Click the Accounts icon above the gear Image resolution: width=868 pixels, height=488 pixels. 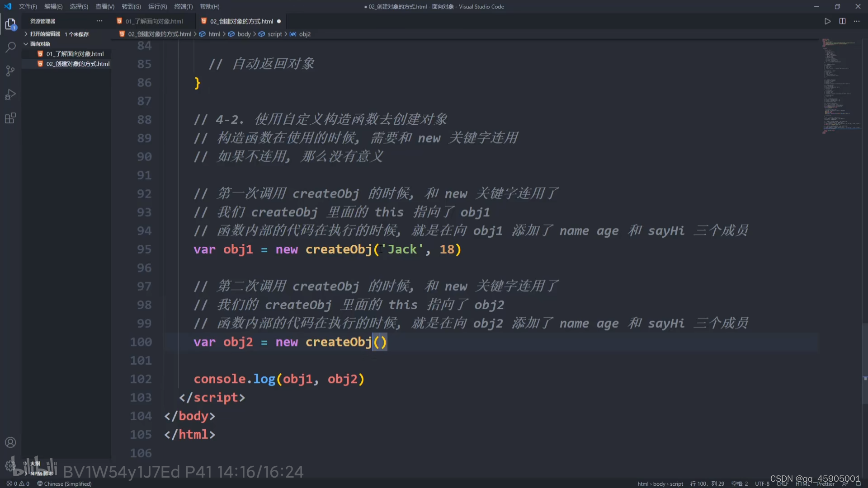tap(10, 442)
